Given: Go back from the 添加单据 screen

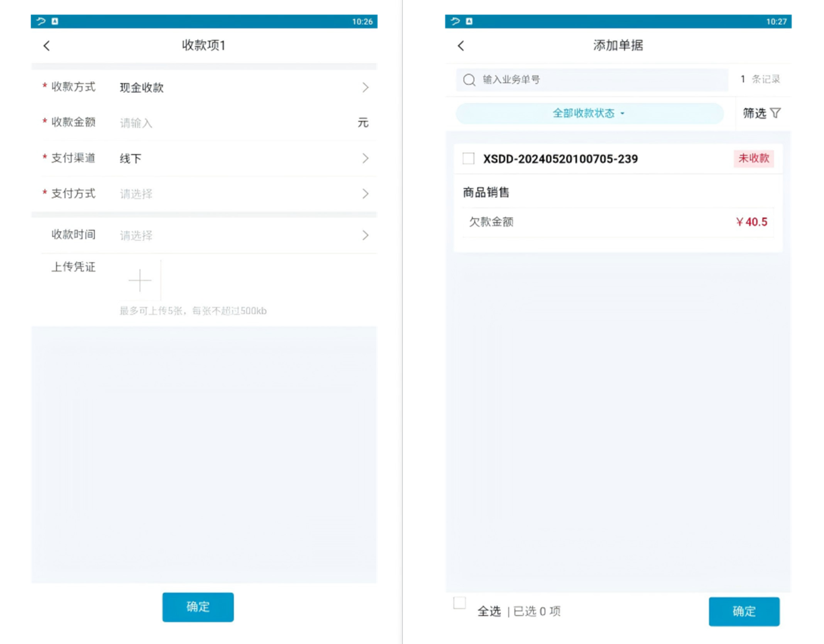Looking at the screenshot, I should pyautogui.click(x=461, y=46).
